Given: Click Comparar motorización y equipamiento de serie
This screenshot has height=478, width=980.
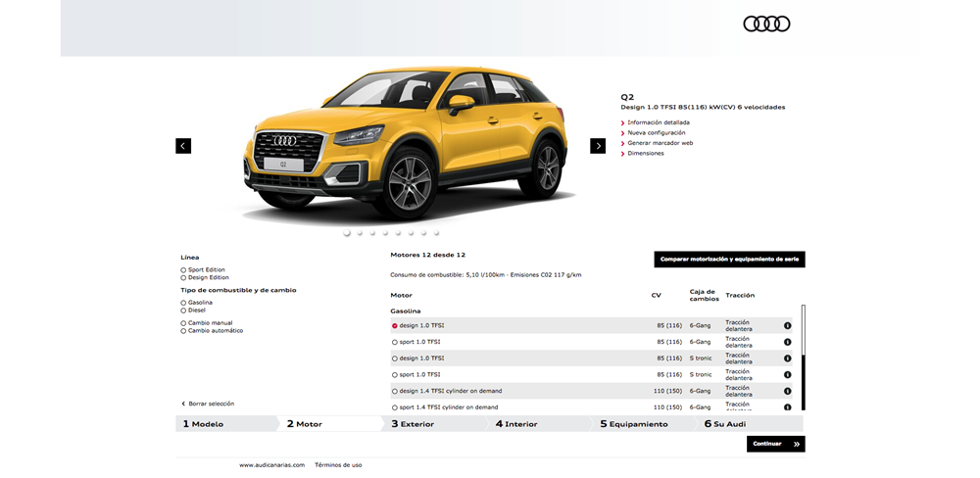Looking at the screenshot, I should point(729,260).
